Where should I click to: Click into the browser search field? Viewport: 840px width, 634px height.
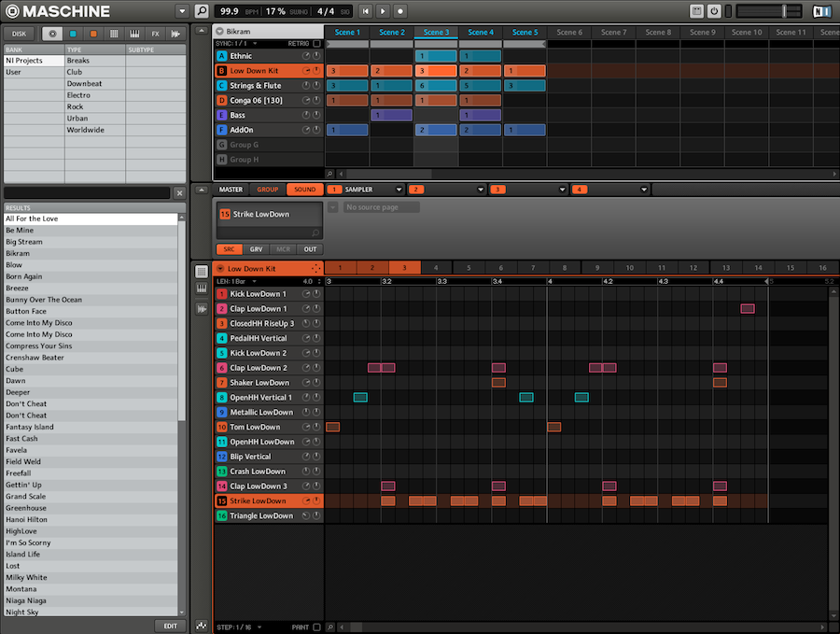tap(87, 193)
